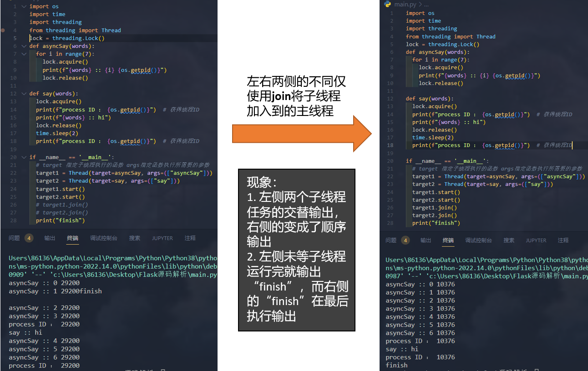The image size is (588, 371).
Task: Click the breakpoint dot beside line 4 in left editor
Action: click(3, 30)
